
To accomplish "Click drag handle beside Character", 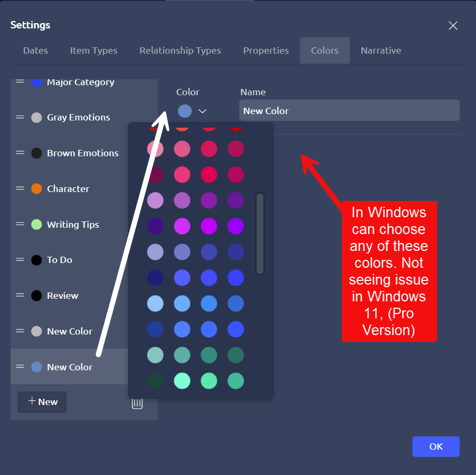I will point(20,188).
